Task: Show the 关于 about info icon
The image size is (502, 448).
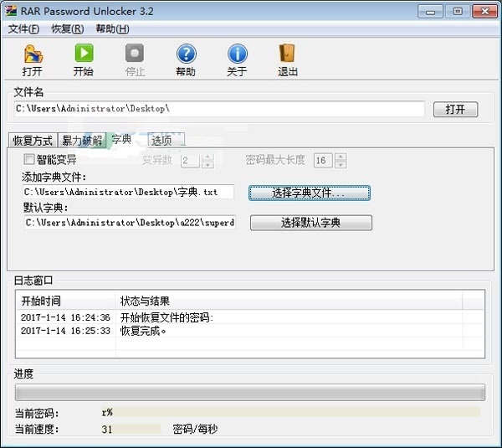Action: click(x=238, y=54)
